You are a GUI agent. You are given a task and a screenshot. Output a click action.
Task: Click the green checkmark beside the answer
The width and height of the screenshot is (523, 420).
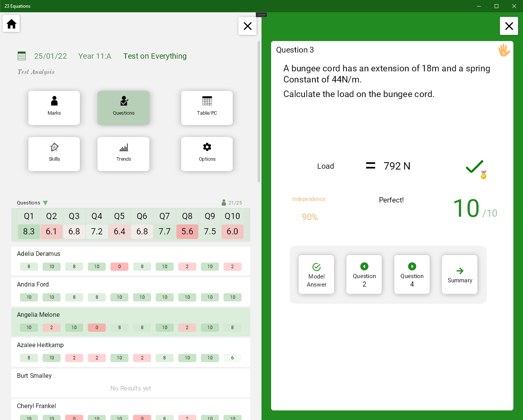click(474, 166)
